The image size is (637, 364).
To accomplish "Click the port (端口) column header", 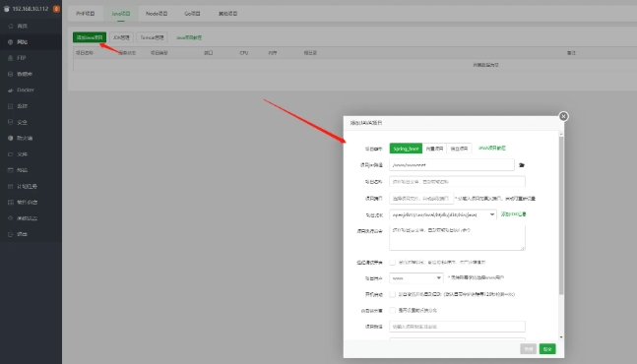I will coord(209,53).
